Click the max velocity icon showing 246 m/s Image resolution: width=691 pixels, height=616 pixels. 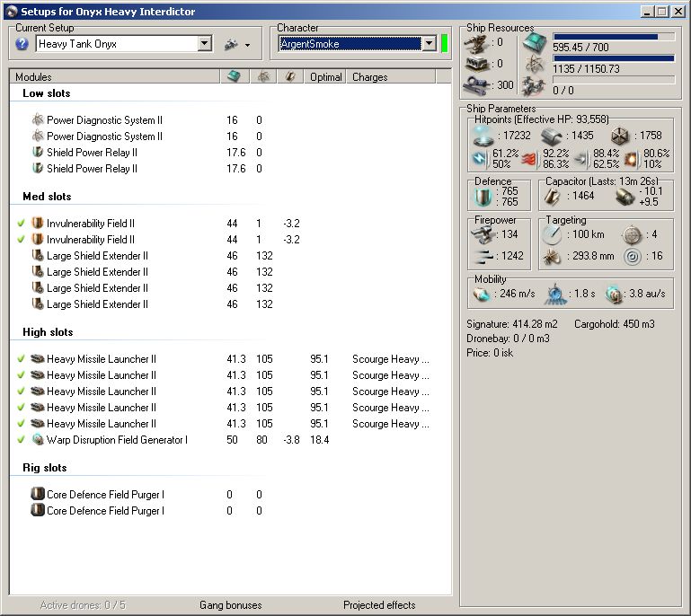[x=482, y=295]
